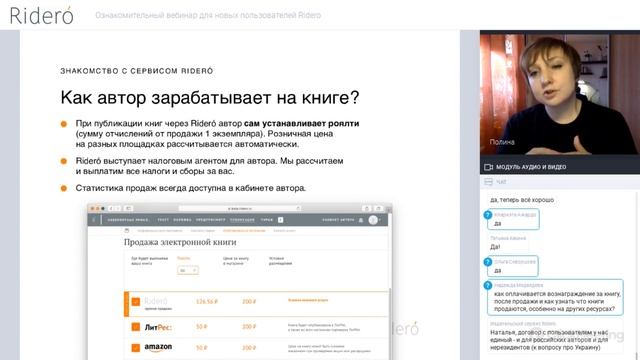Click the tabs overview icon in the slide's browser
Viewport: 640px width, 360px height.
click(x=378, y=208)
